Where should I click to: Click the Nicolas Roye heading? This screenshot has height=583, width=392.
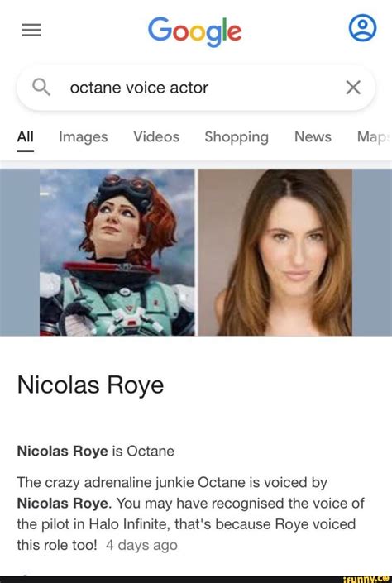[x=90, y=385]
